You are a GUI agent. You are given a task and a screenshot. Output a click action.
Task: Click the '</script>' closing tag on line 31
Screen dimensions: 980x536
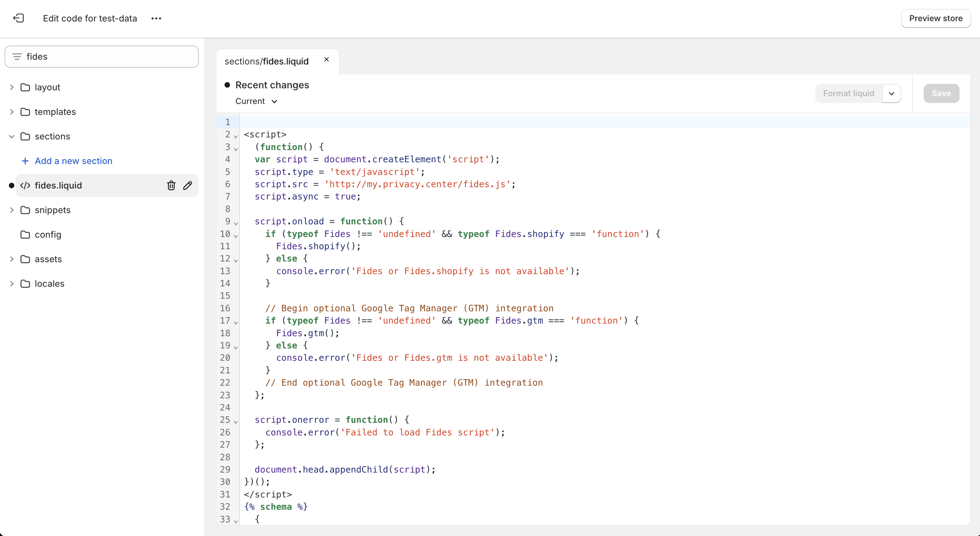[x=268, y=494]
